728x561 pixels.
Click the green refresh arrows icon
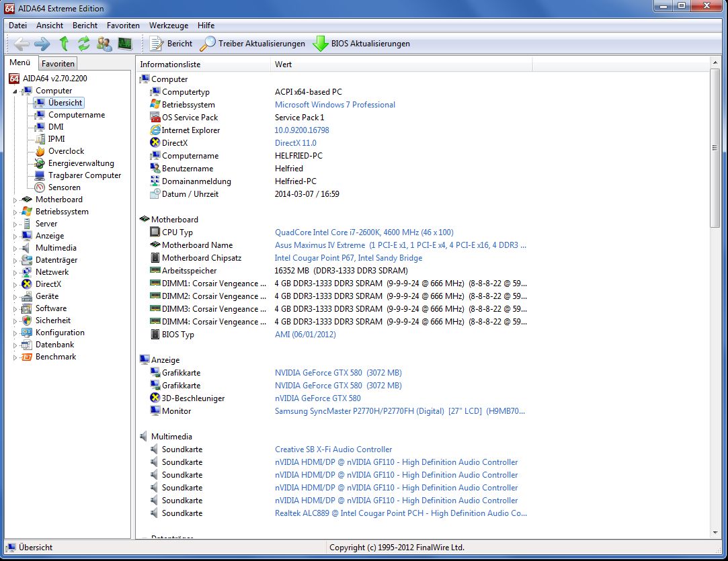pyautogui.click(x=84, y=44)
